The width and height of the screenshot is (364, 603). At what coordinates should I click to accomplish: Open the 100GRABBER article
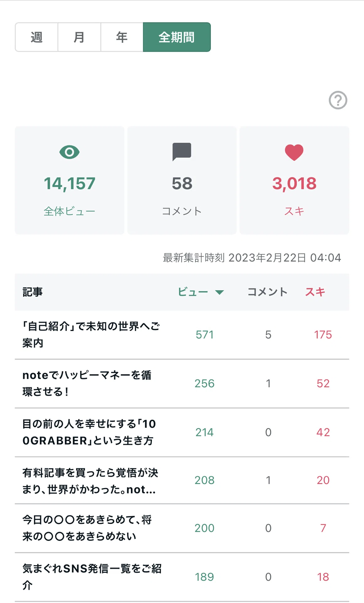click(89, 432)
